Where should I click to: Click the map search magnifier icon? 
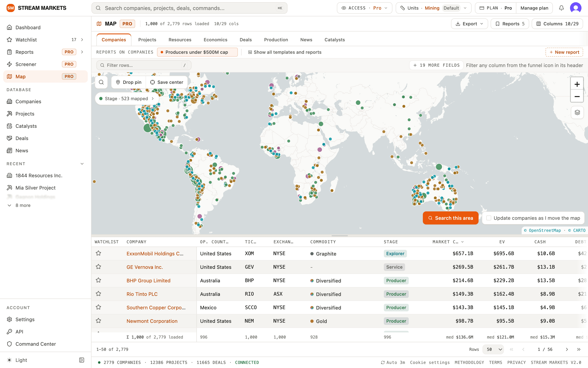tap(101, 82)
